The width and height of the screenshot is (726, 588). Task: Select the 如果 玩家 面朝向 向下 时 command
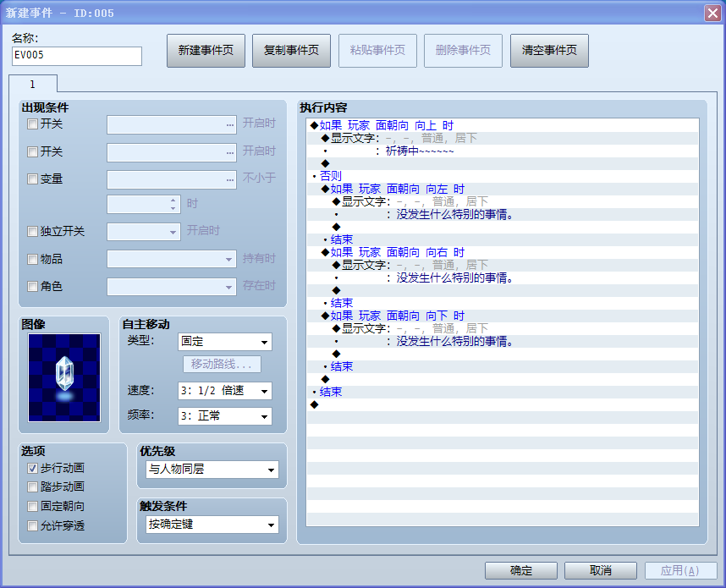pyautogui.click(x=503, y=316)
